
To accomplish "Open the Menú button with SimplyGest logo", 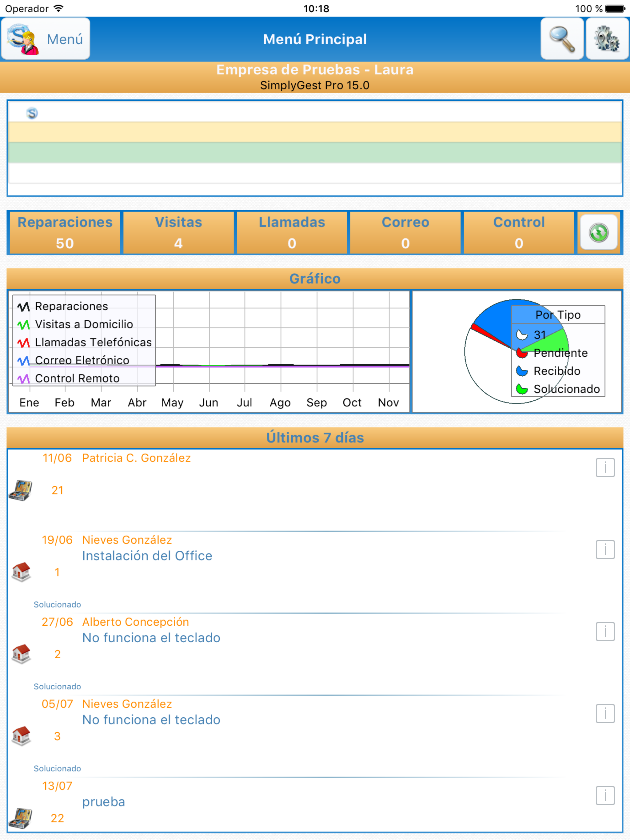I will tap(46, 39).
